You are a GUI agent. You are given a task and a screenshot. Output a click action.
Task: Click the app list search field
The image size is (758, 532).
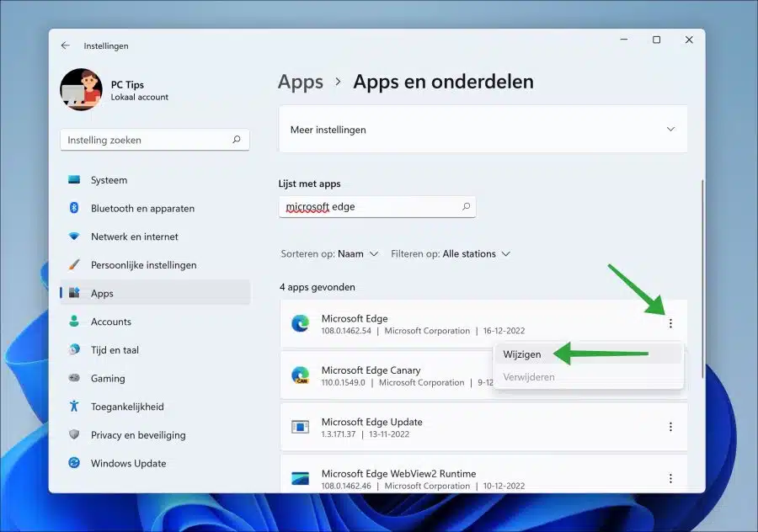pyautogui.click(x=377, y=206)
